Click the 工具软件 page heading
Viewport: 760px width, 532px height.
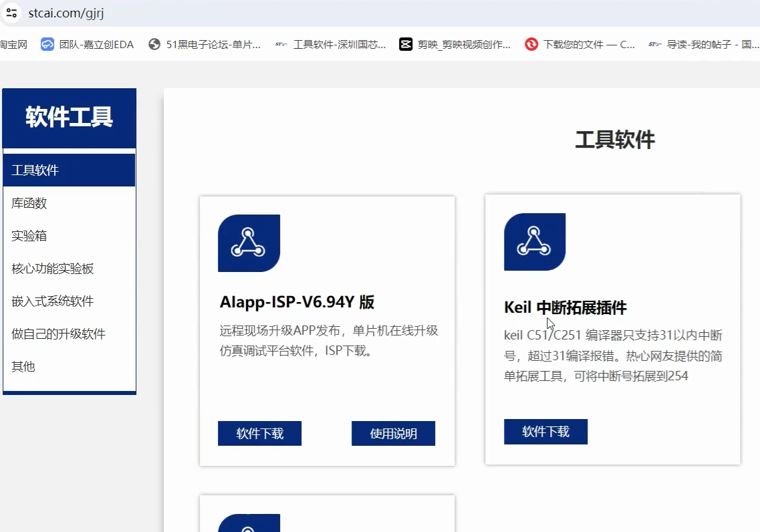pos(614,140)
